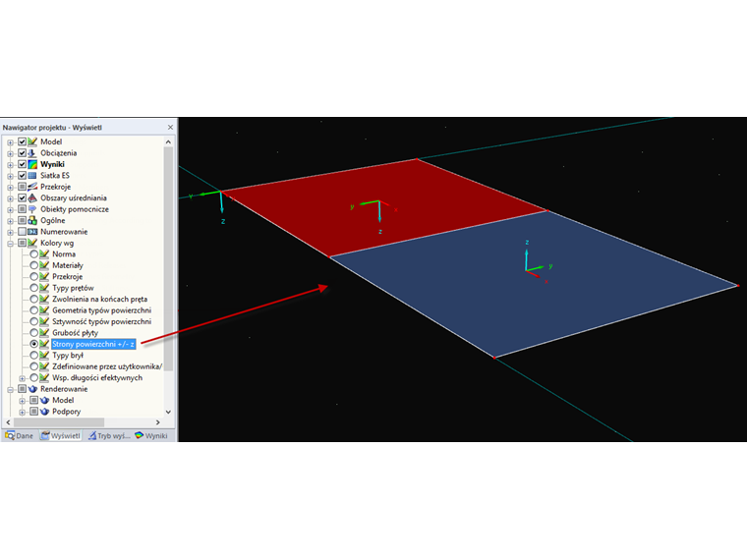The width and height of the screenshot is (747, 560).
Task: Expand the Ogólne node
Action: [11, 221]
